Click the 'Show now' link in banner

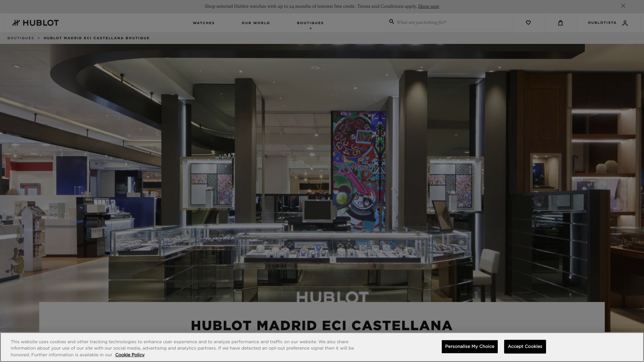pyautogui.click(x=428, y=6)
